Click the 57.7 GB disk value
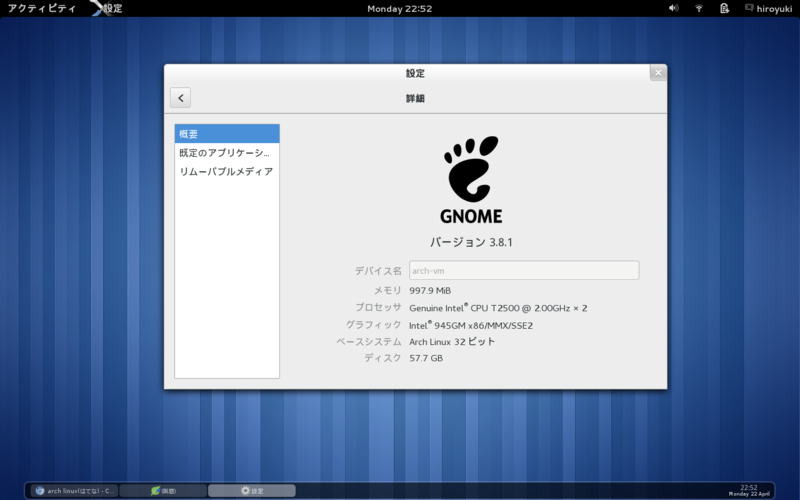The width and height of the screenshot is (800, 500). click(426, 358)
